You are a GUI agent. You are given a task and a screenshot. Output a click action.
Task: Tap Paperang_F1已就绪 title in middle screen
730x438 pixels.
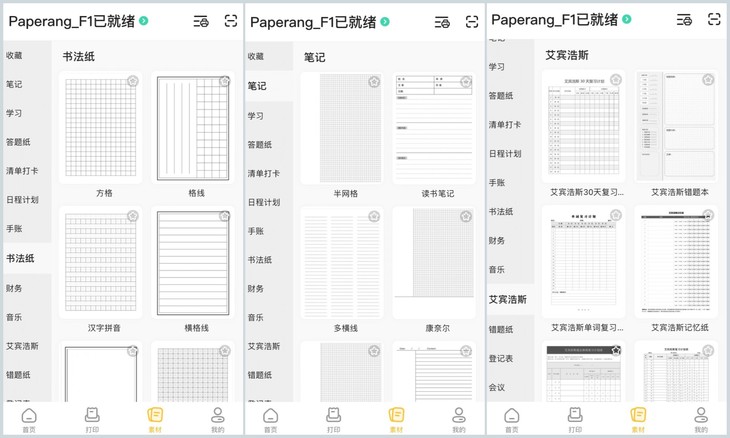[313, 22]
